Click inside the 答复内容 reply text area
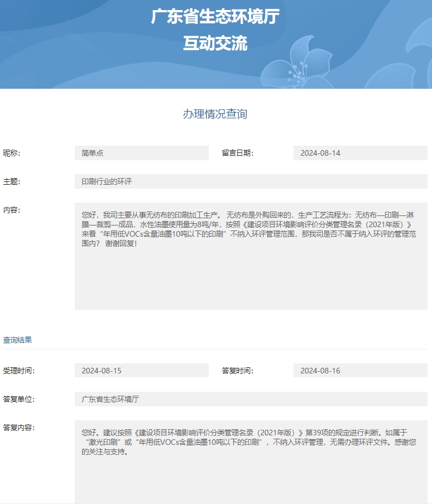 tap(251, 462)
